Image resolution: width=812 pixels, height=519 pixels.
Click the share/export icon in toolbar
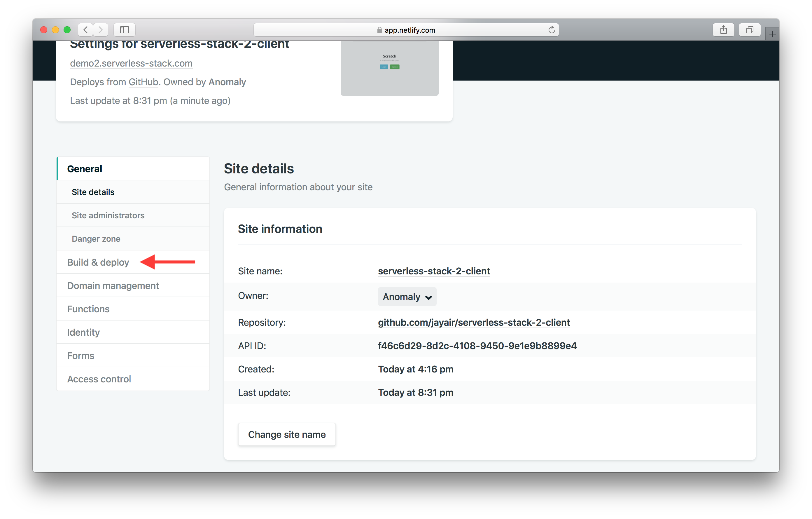[x=723, y=29]
